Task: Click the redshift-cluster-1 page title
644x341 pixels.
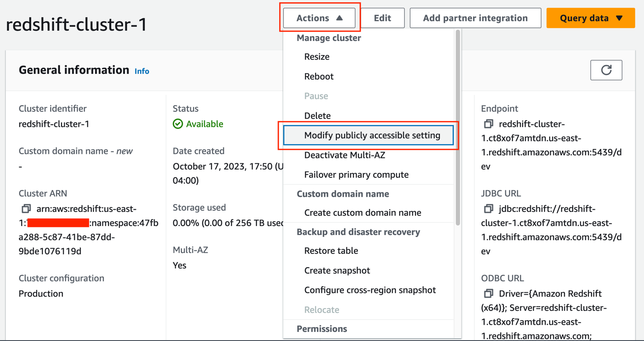Action: (x=77, y=24)
